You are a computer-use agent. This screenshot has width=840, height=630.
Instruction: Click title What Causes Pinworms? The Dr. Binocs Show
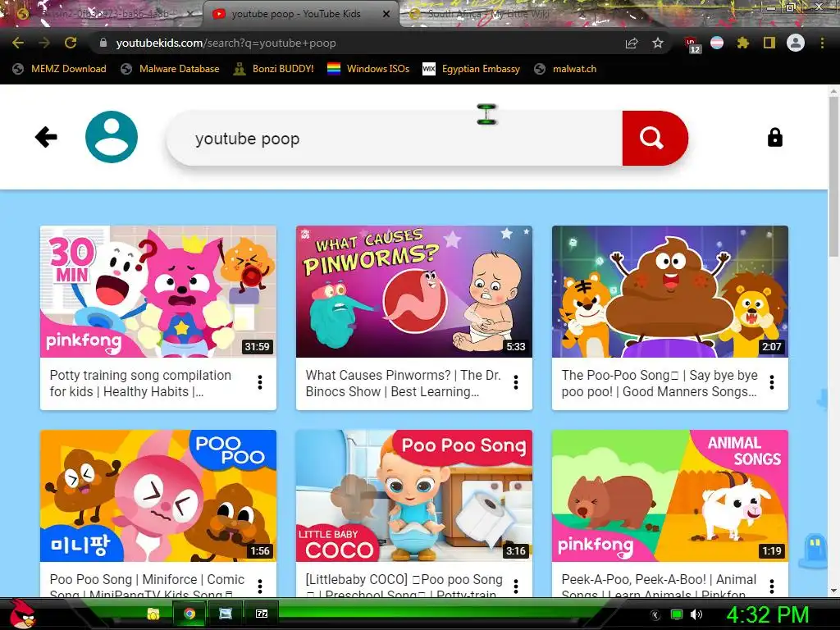(403, 383)
